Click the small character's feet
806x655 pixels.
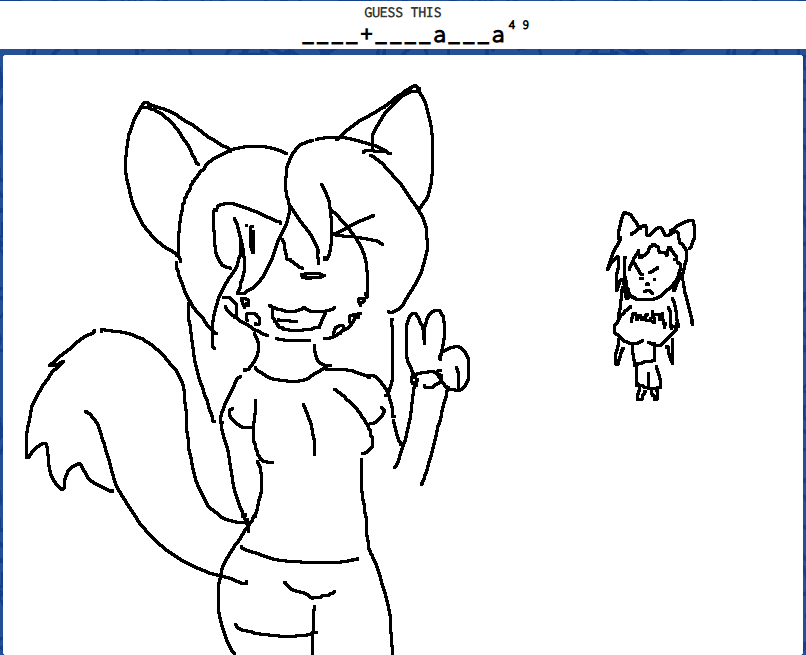coord(647,393)
